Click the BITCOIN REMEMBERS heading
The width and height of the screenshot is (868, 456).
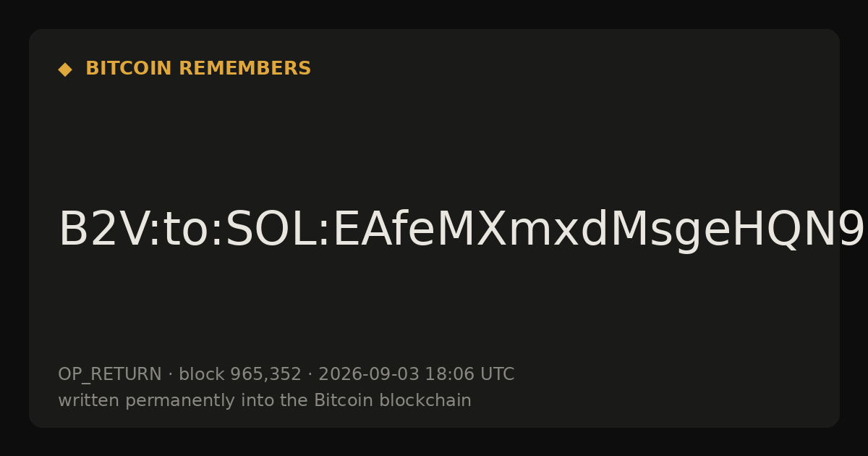(x=198, y=69)
